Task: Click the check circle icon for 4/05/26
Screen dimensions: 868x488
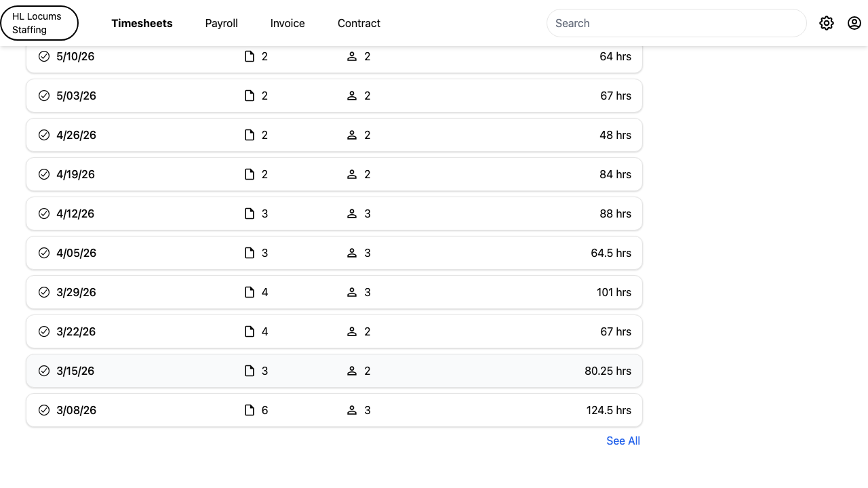Action: pyautogui.click(x=44, y=253)
